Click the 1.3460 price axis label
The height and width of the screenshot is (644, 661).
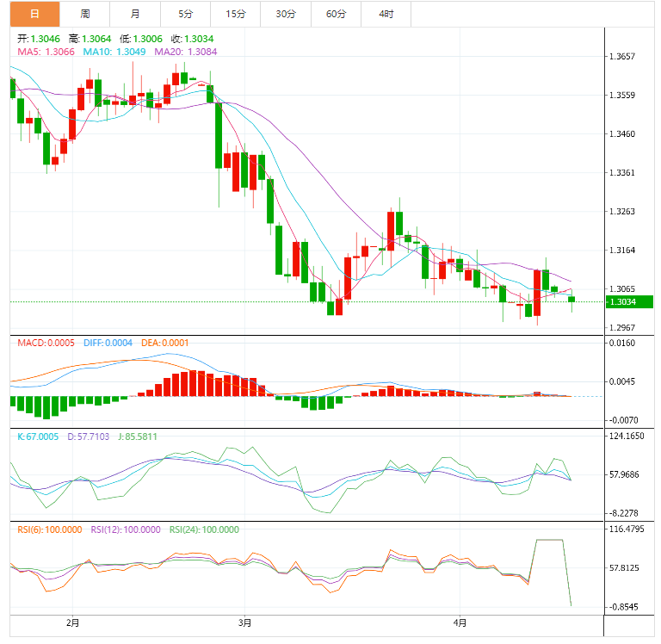pyautogui.click(x=622, y=134)
